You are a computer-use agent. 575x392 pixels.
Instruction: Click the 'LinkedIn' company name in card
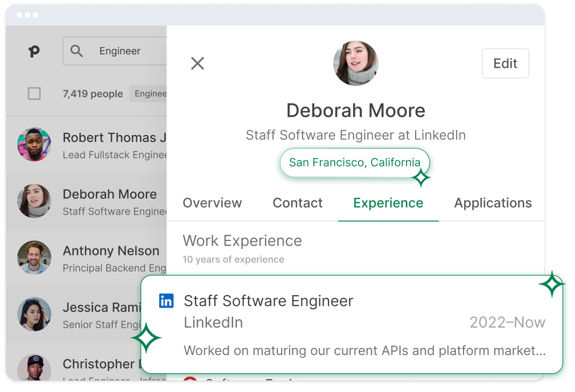(x=213, y=323)
